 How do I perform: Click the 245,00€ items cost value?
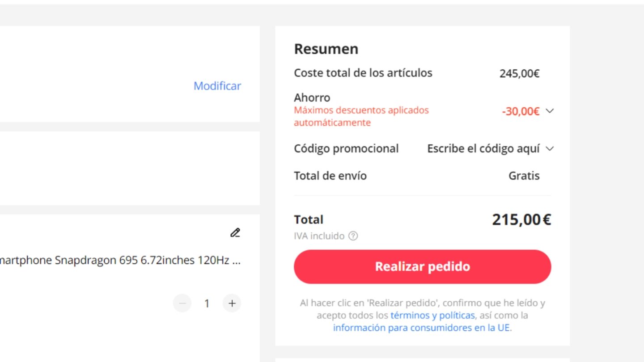(519, 73)
